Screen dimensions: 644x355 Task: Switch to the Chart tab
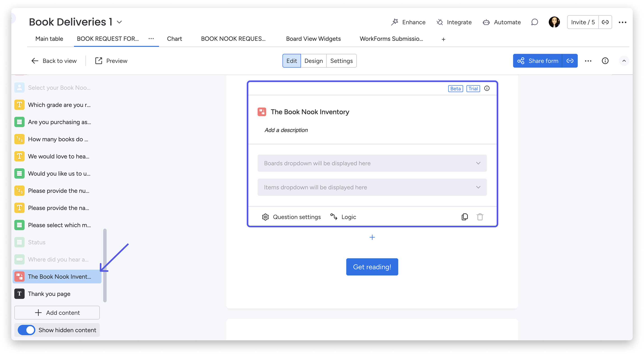click(174, 38)
